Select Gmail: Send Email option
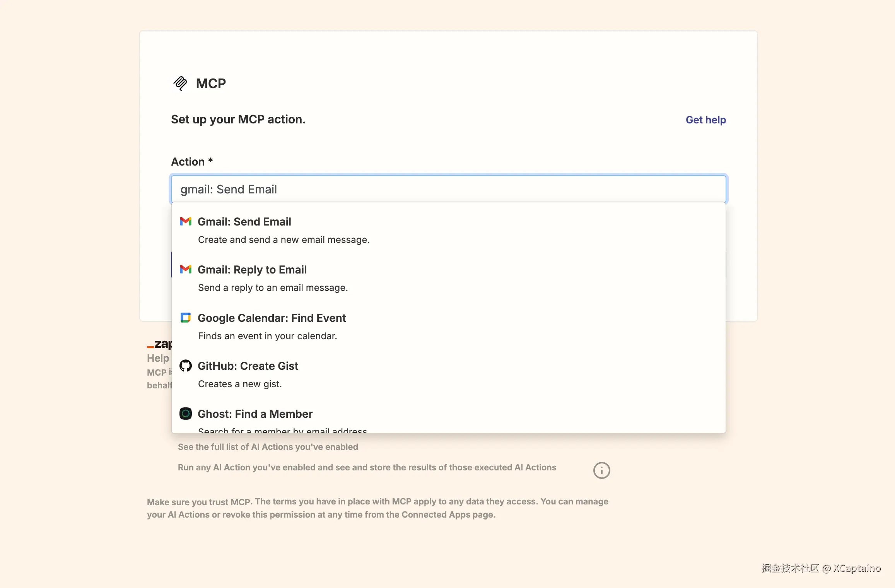Screen dimensions: 895x588 244,222
